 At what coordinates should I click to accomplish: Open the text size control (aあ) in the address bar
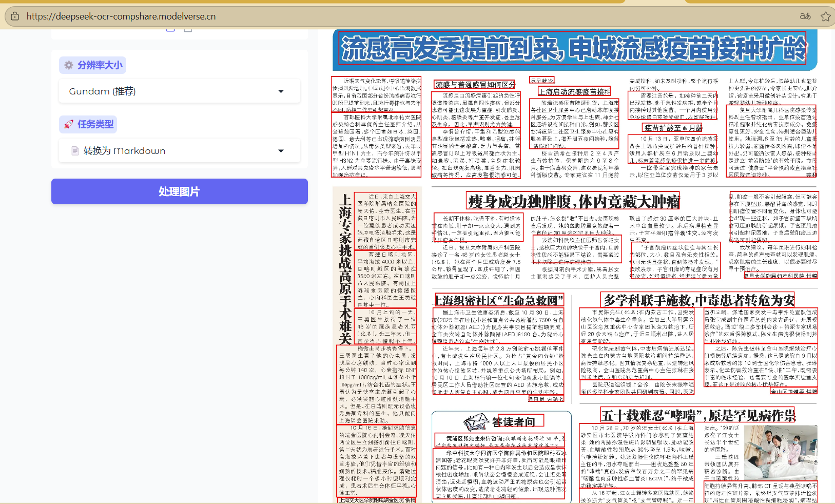click(805, 16)
